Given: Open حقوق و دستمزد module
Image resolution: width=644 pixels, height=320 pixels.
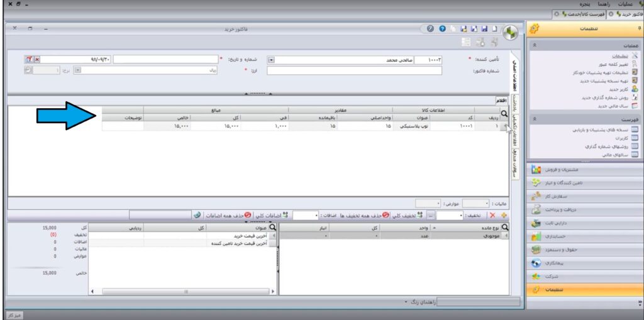Looking at the screenshot, I should tap(585, 250).
